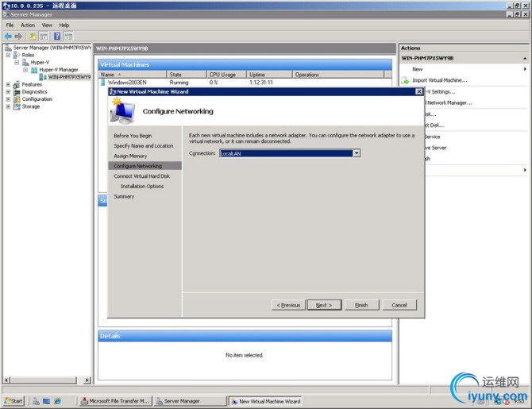532x409 pixels.
Task: Cancel the New Virtual Machine Wizard
Action: [x=399, y=305]
